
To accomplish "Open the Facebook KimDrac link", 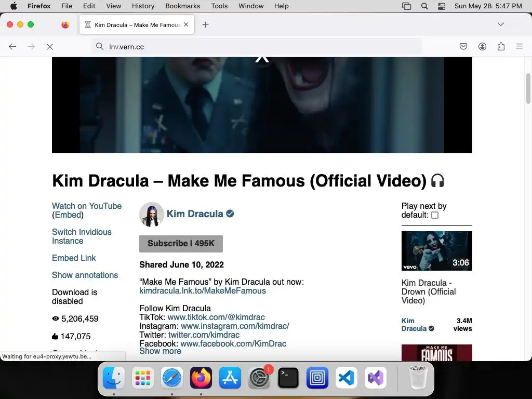I will [233, 344].
